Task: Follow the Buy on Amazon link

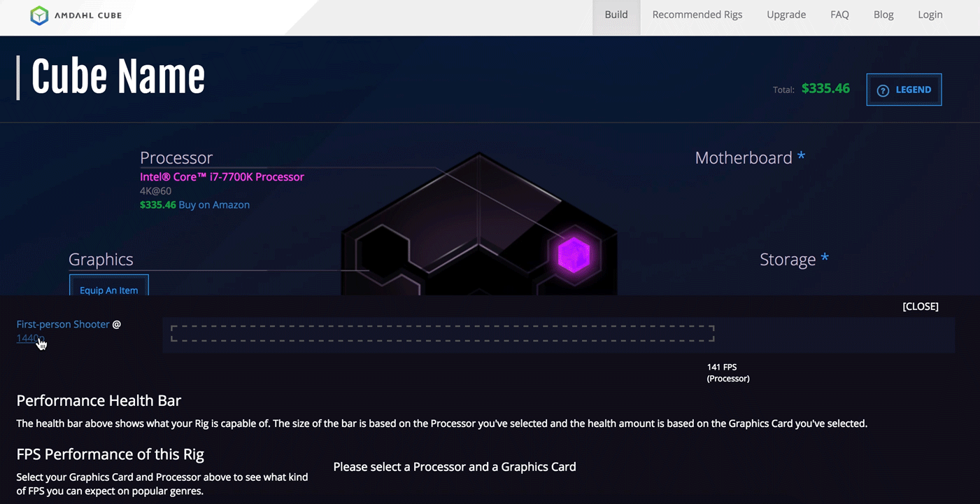Action: click(214, 205)
